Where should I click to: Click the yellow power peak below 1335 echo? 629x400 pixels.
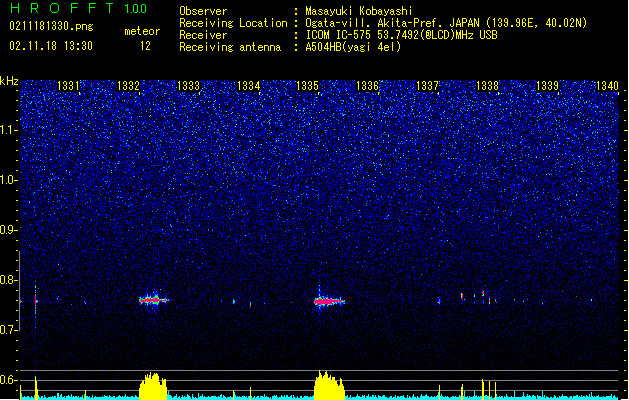tap(329, 385)
